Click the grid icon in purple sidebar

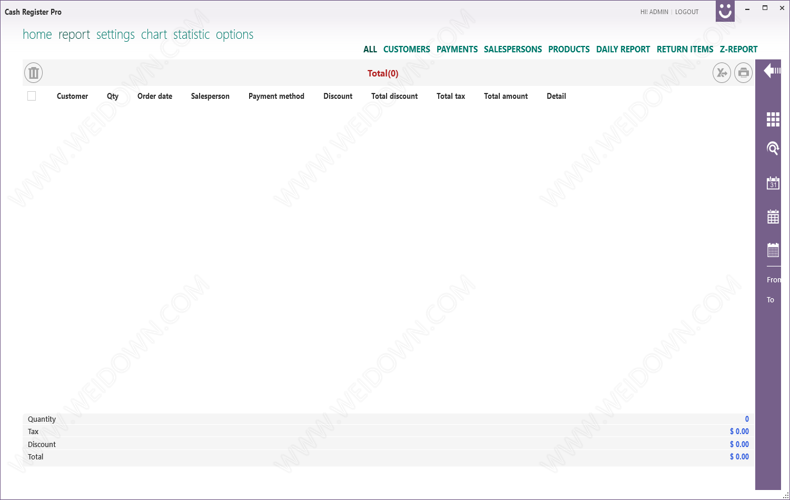(773, 119)
